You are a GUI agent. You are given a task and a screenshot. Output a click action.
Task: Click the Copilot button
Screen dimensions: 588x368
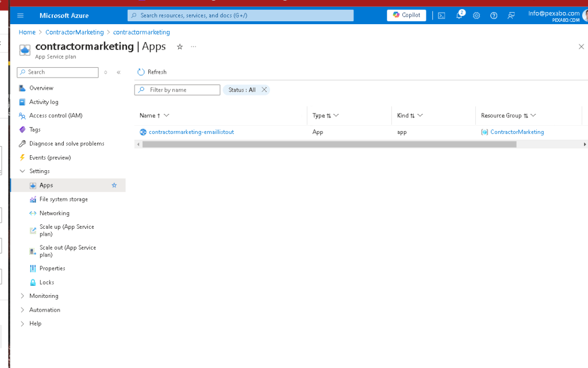(x=406, y=15)
